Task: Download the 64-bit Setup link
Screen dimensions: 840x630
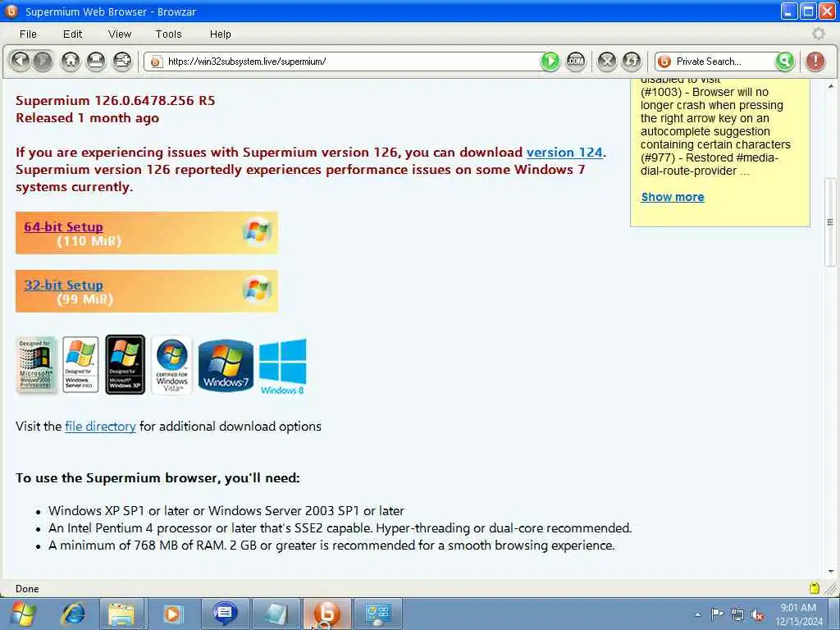Action: 63,226
